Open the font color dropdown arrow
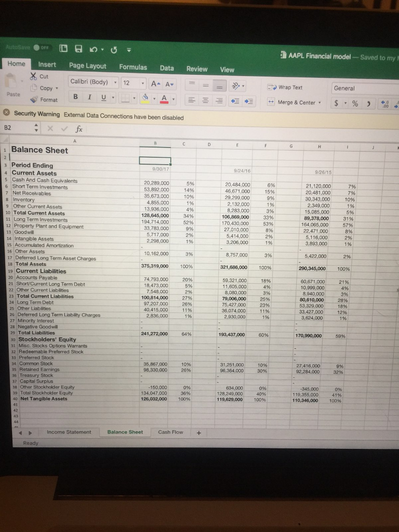399x532 pixels. (x=174, y=99)
